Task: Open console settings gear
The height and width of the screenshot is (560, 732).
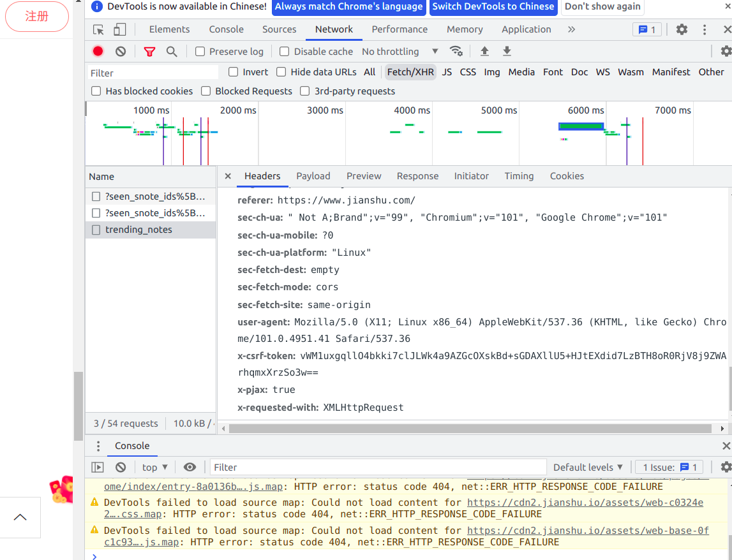Action: (726, 467)
